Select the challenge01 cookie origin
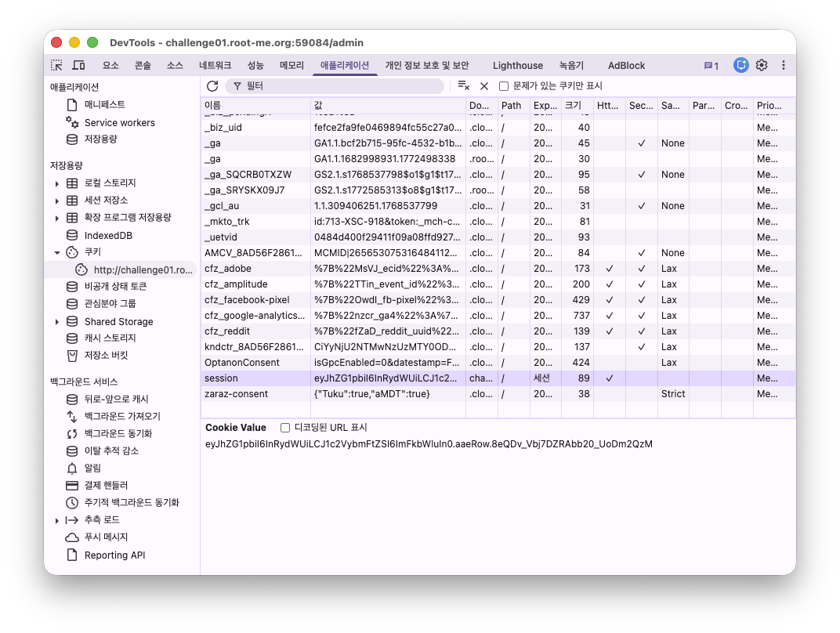Viewport: 840px width, 633px height. (x=143, y=269)
